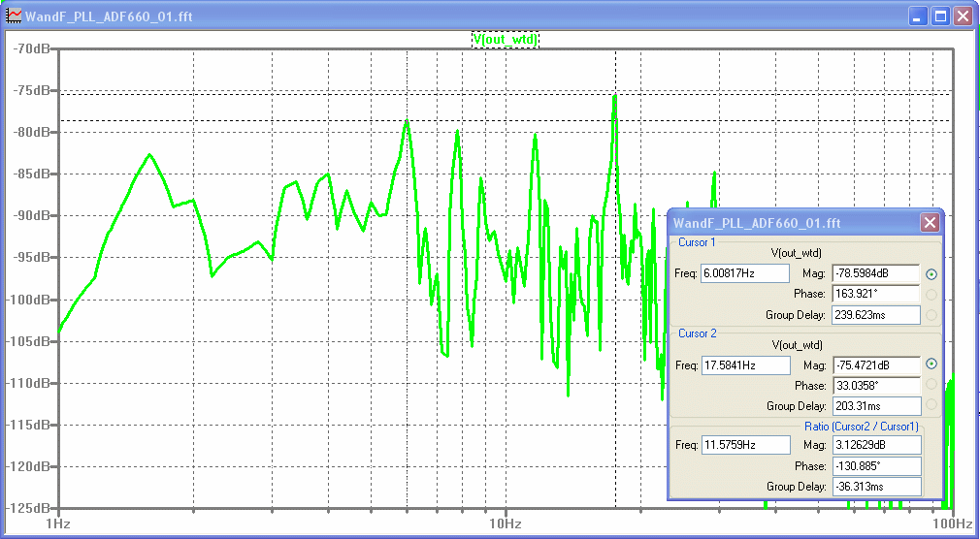
Task: Click the Cursor 1 group label
Action: coord(697,242)
